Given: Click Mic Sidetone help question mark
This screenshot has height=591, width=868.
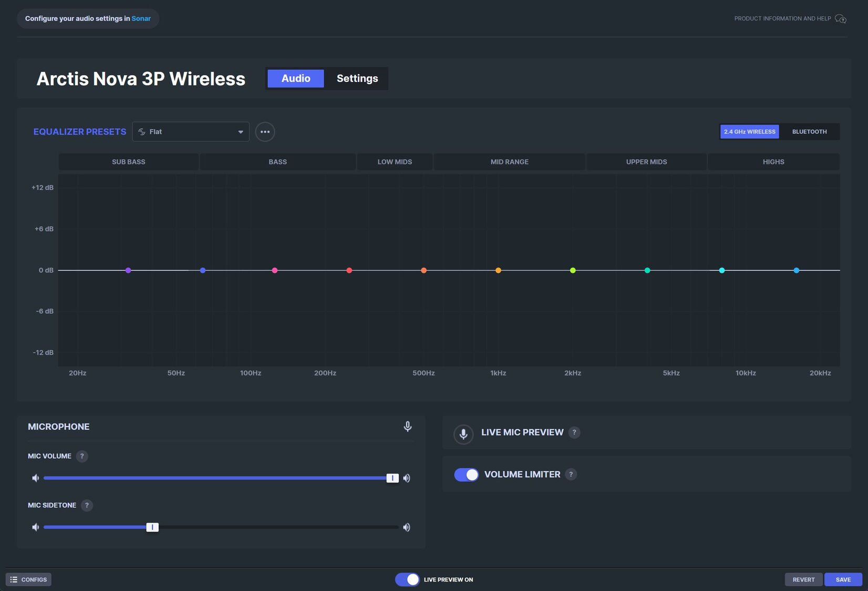Looking at the screenshot, I should coord(87,505).
